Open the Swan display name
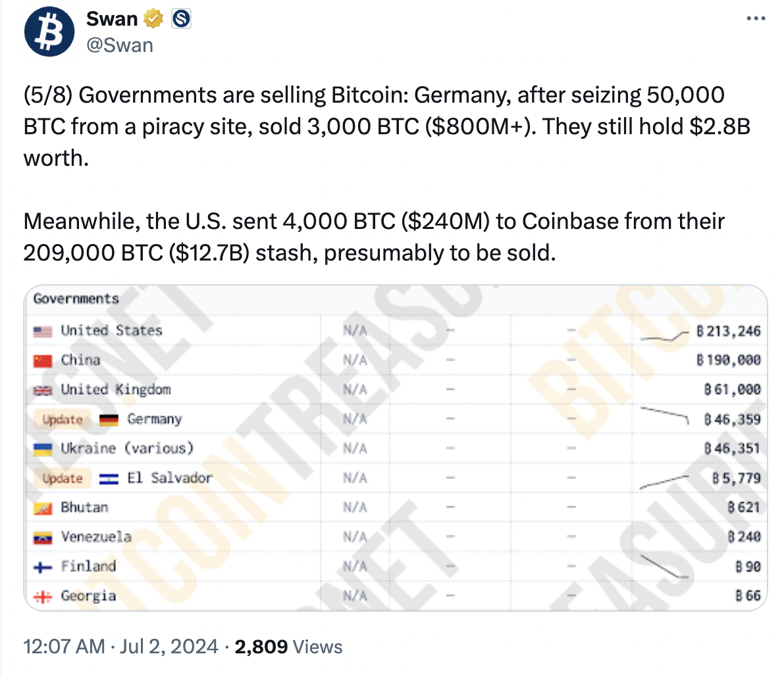Viewport: 784px width, 677px height. [112, 19]
